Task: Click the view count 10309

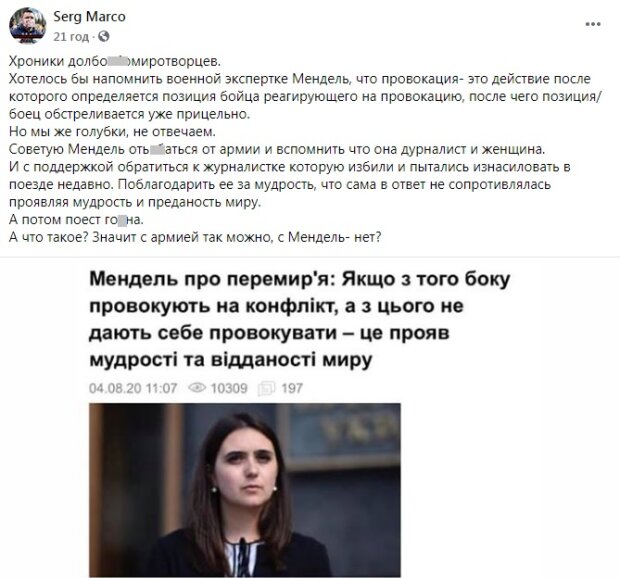Action: 229,388
